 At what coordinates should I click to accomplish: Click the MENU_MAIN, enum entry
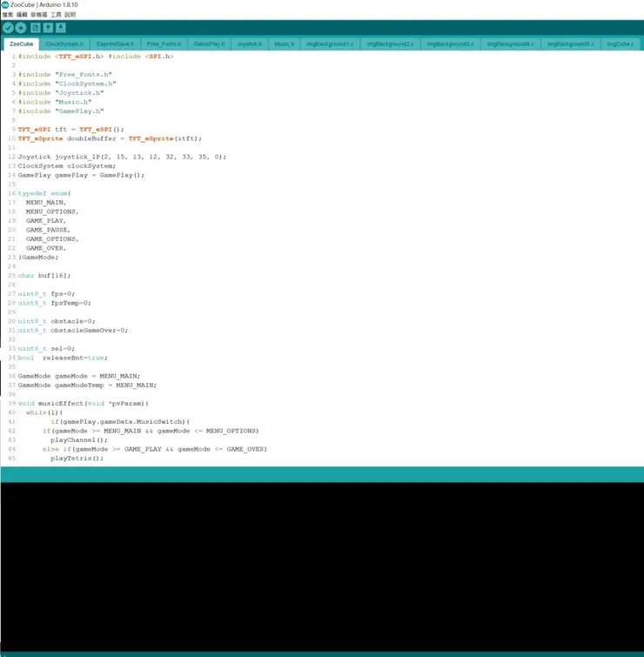46,203
